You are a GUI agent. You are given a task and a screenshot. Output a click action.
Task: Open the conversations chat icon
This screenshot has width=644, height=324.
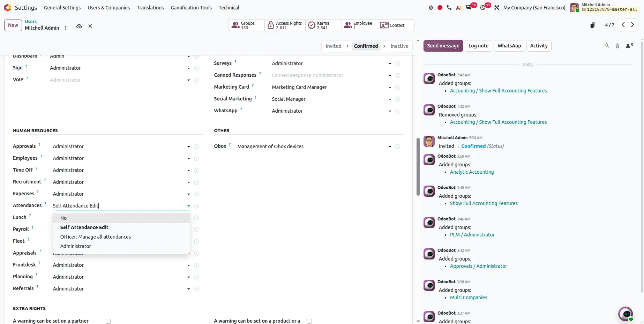pos(469,8)
